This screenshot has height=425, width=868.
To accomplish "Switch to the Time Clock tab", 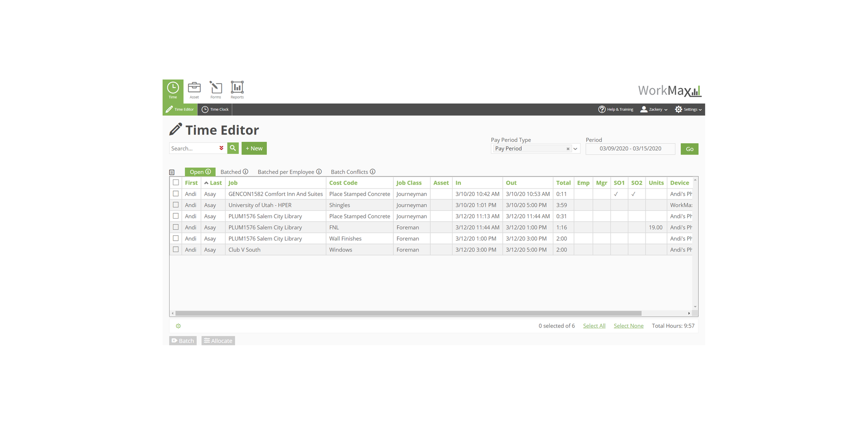I will tap(215, 109).
